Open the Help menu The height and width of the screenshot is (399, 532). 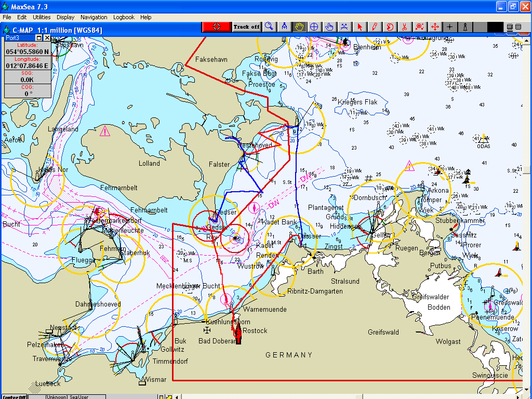tap(146, 17)
